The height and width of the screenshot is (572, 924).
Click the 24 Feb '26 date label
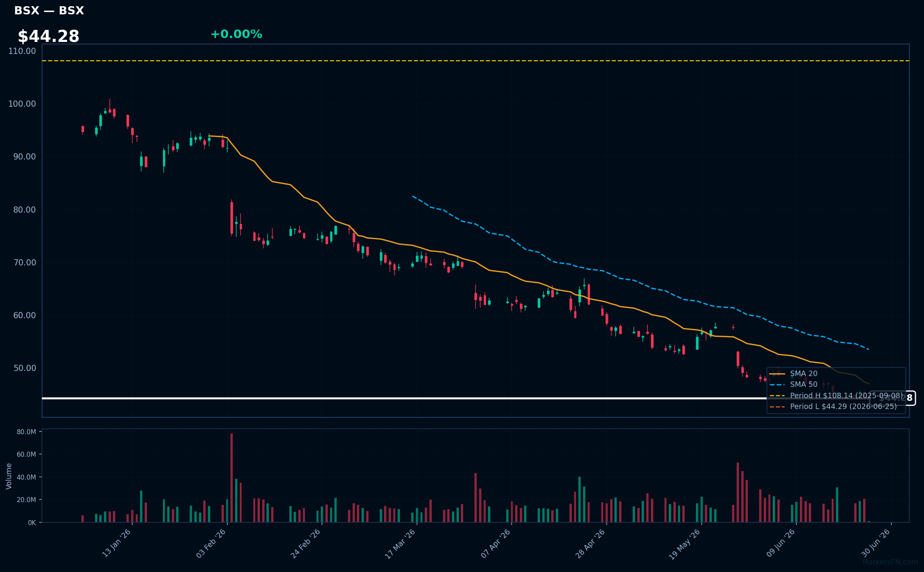306,543
